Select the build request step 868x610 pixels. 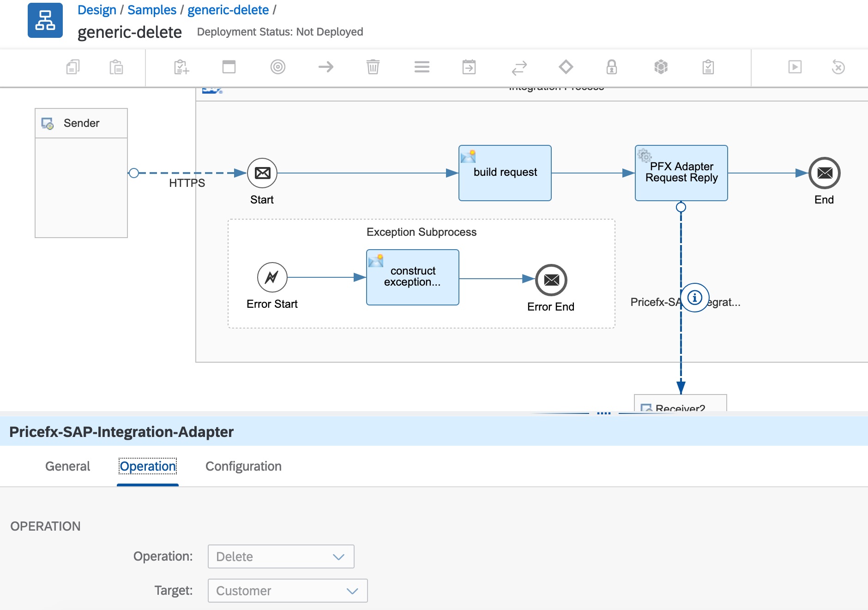(x=505, y=173)
